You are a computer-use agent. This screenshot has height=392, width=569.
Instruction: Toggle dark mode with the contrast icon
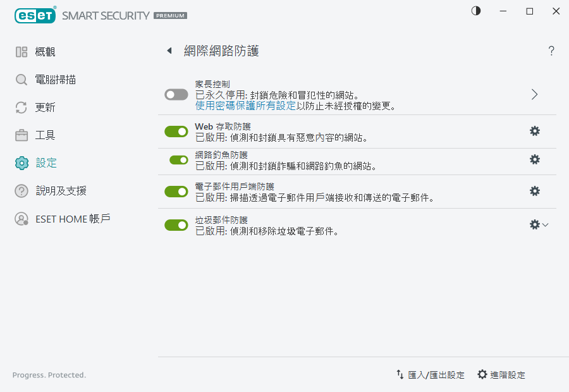[x=475, y=11]
